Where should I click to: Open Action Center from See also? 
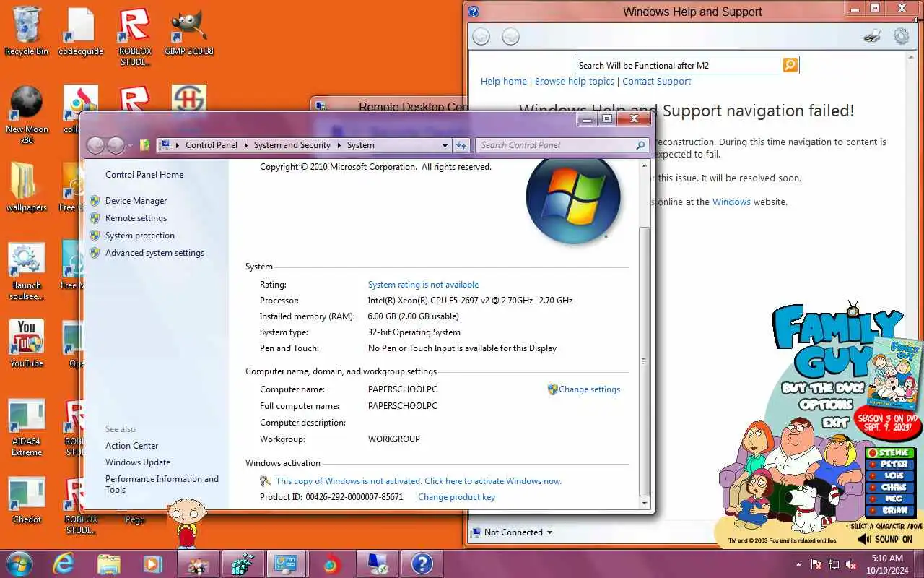click(131, 446)
